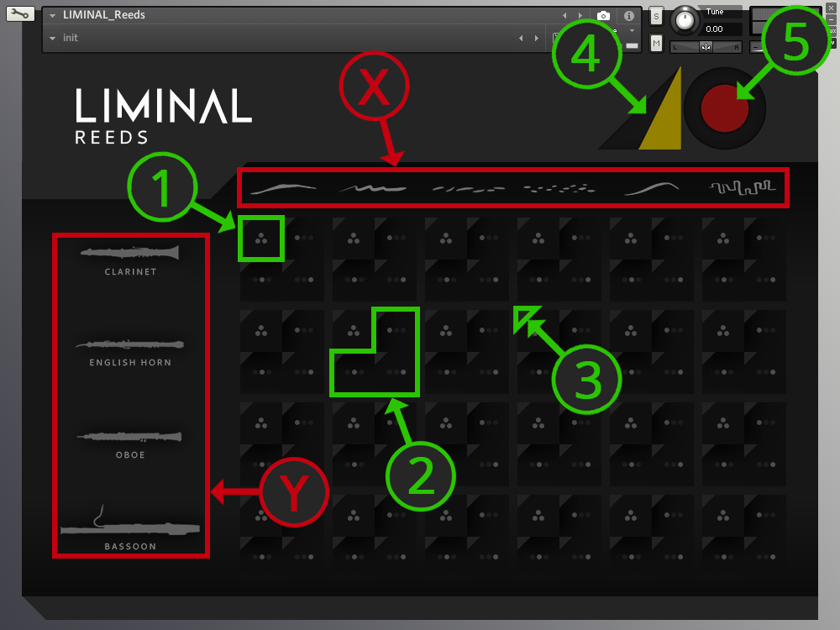Click the LIMINAL_Reeds instrument name

pos(104,15)
